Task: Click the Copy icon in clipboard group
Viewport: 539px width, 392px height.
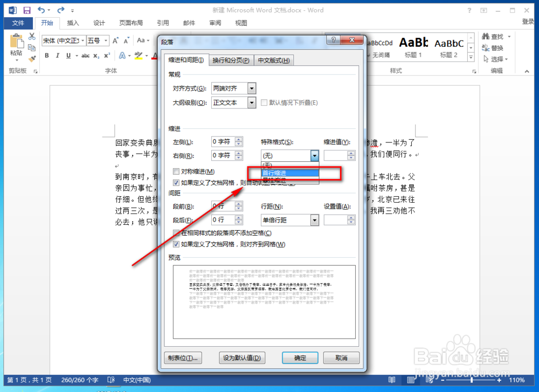Action: [32, 47]
